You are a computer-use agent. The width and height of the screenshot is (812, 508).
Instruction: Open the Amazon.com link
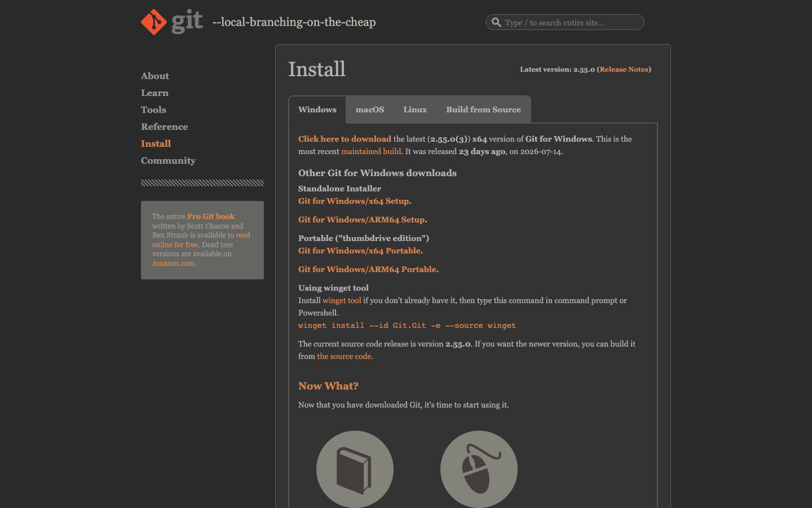coord(174,264)
